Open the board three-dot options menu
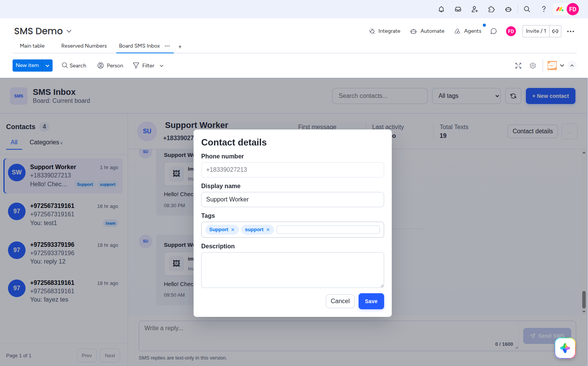The image size is (588, 366). (570, 31)
